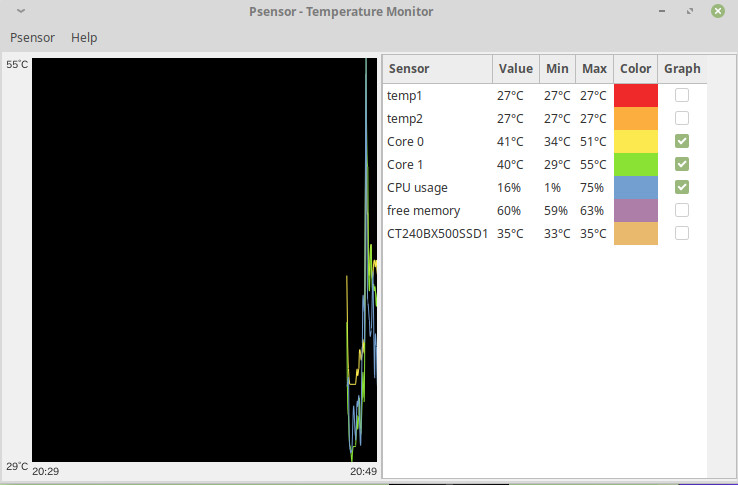Enable graph for CT240BX500SSD1 drive
The image size is (738, 485).
(x=682, y=233)
